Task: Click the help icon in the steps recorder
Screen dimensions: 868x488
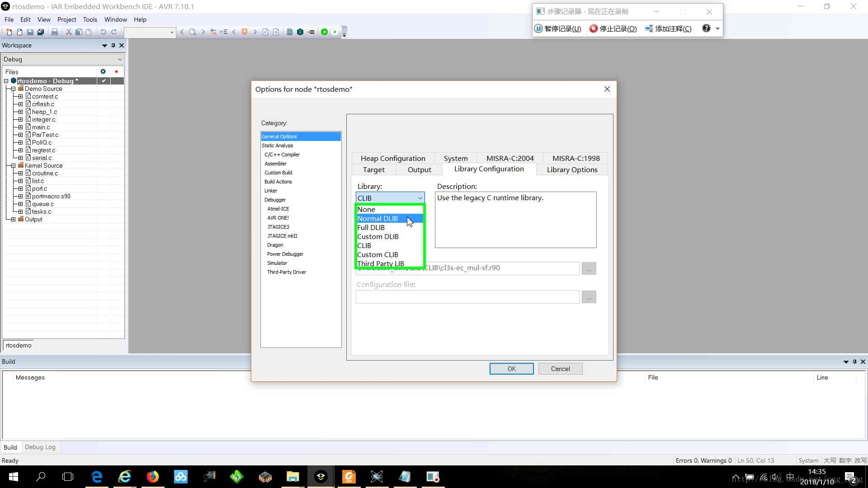Action: (x=706, y=28)
